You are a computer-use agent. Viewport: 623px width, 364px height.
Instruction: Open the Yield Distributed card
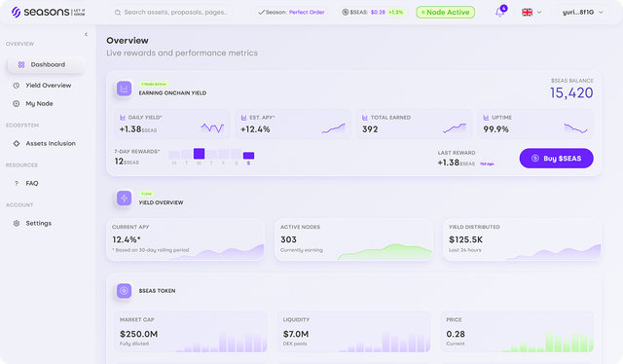(522, 239)
